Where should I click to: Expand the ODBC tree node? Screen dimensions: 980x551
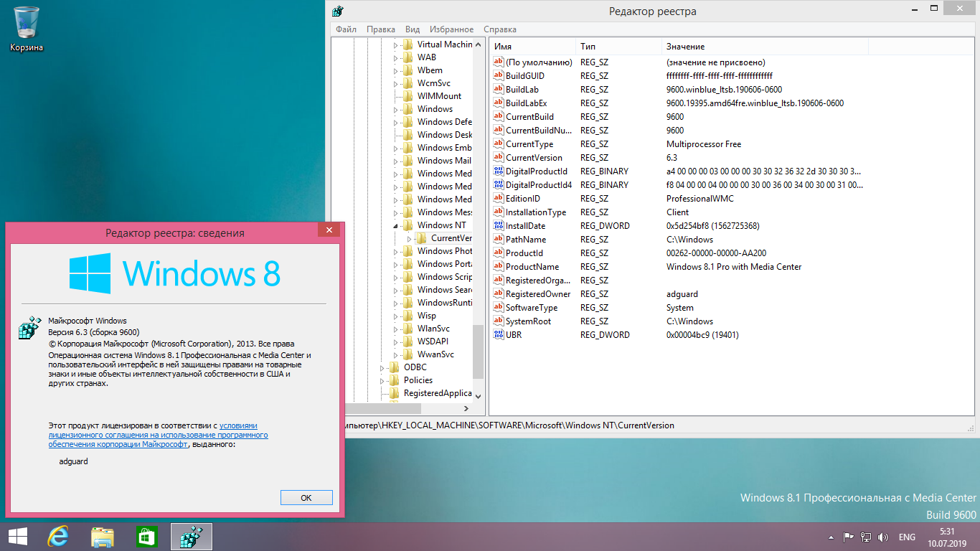382,367
